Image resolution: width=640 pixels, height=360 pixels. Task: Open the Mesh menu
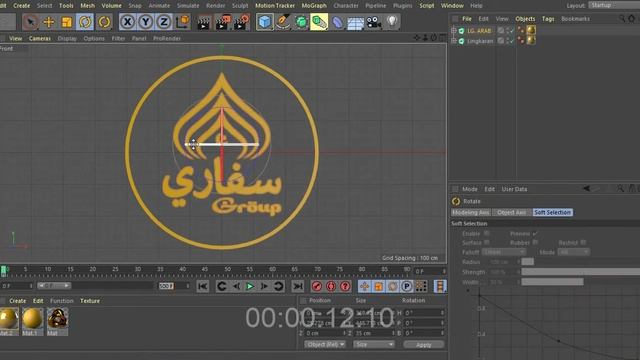coord(87,6)
